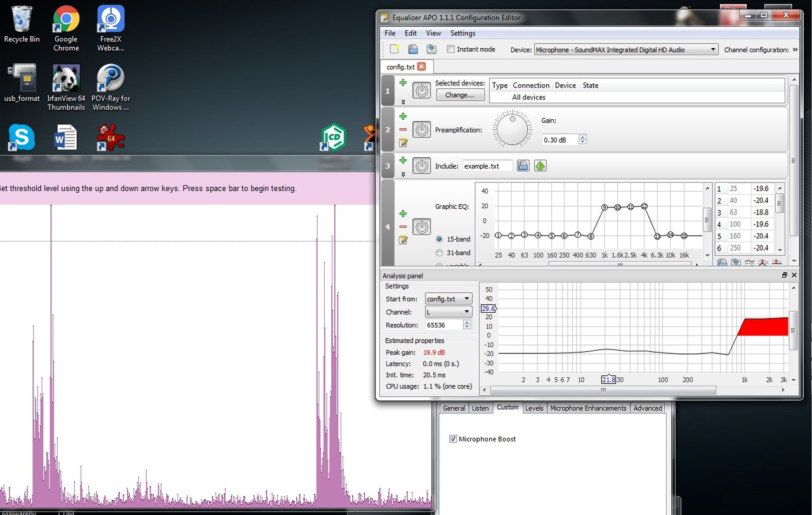The height and width of the screenshot is (515, 812).
Task: Expand row 3 Include chevron
Action: click(403, 174)
